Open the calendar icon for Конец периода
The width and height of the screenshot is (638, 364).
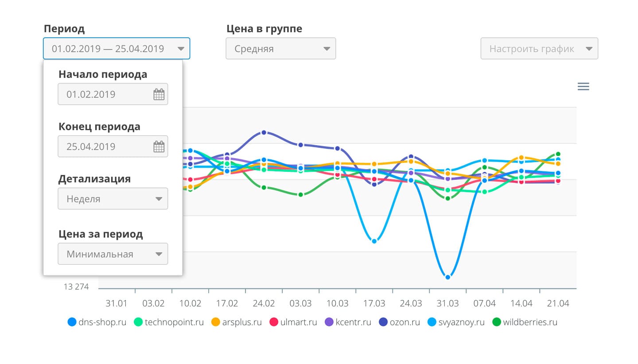click(x=159, y=147)
